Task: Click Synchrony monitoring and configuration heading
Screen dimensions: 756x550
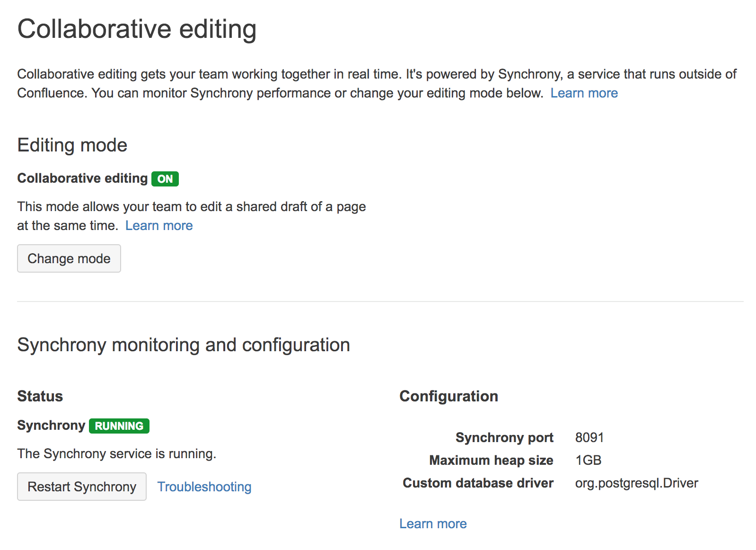Action: point(184,345)
